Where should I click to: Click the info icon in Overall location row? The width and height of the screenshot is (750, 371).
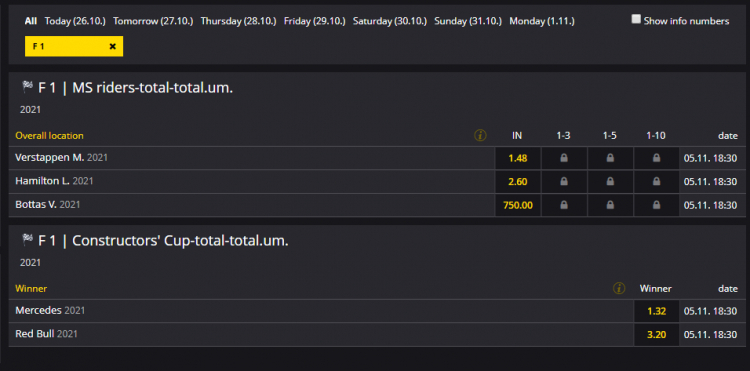480,136
